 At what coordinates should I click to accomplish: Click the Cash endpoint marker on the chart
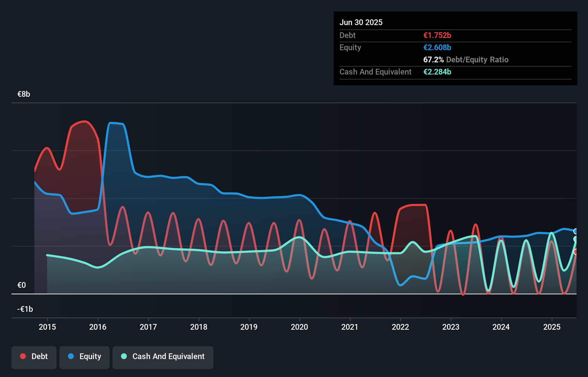click(576, 239)
